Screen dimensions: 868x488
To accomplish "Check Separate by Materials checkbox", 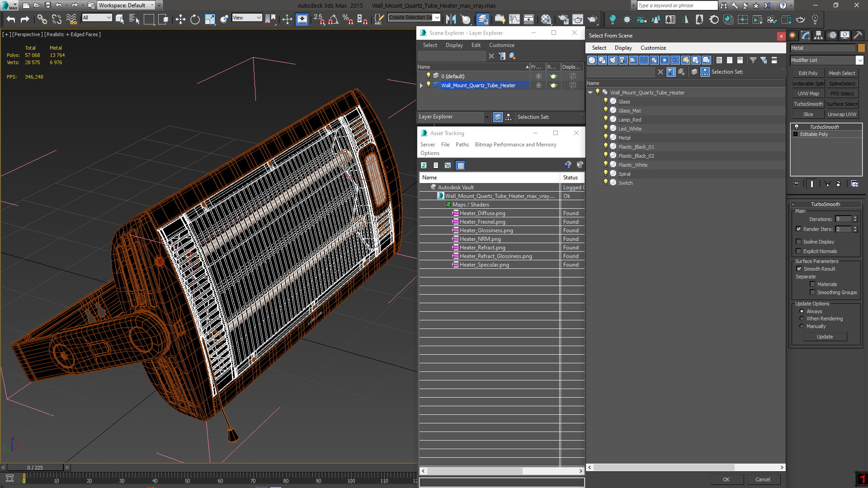I will (812, 284).
